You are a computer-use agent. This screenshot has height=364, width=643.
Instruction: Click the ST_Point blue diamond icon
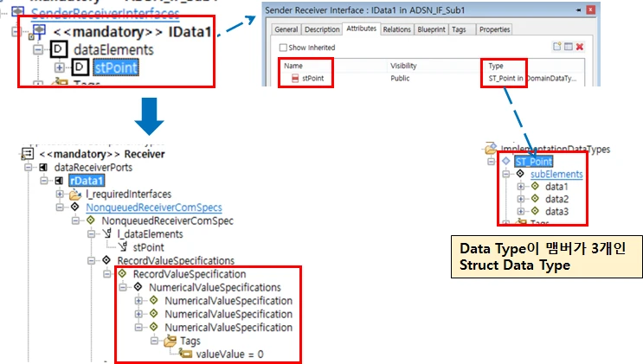[x=506, y=161]
